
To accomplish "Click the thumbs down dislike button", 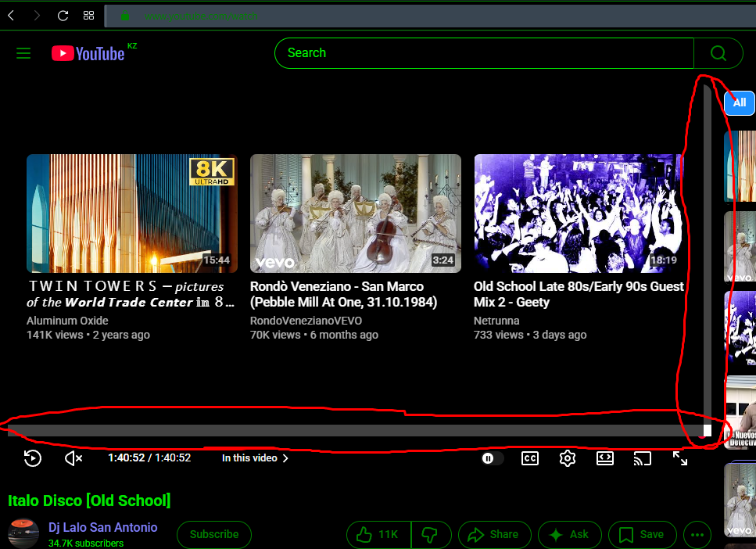I will (x=431, y=534).
